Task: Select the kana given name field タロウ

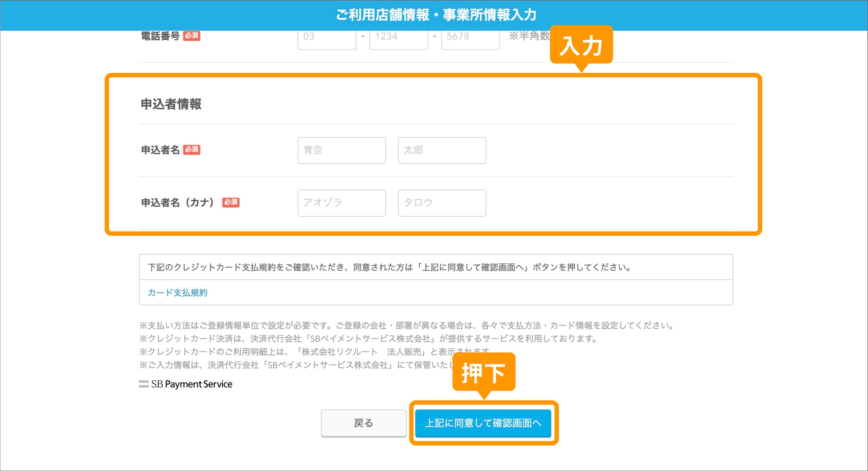Action: (x=441, y=203)
